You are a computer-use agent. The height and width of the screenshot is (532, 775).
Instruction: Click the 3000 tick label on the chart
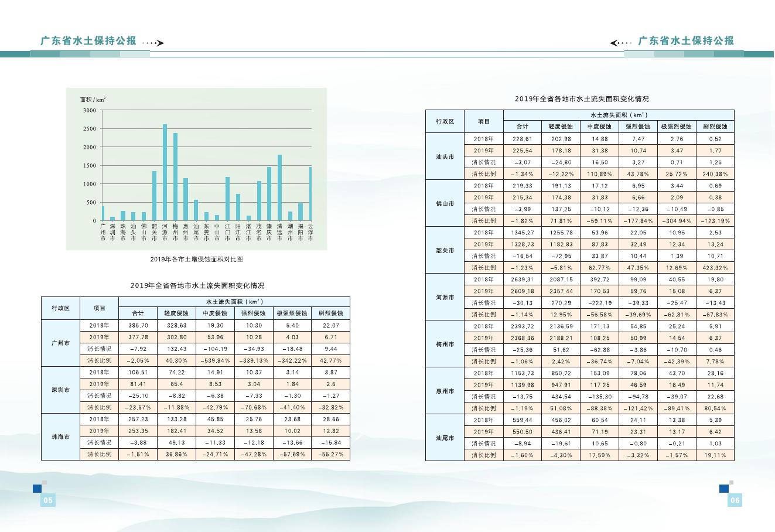(x=89, y=110)
